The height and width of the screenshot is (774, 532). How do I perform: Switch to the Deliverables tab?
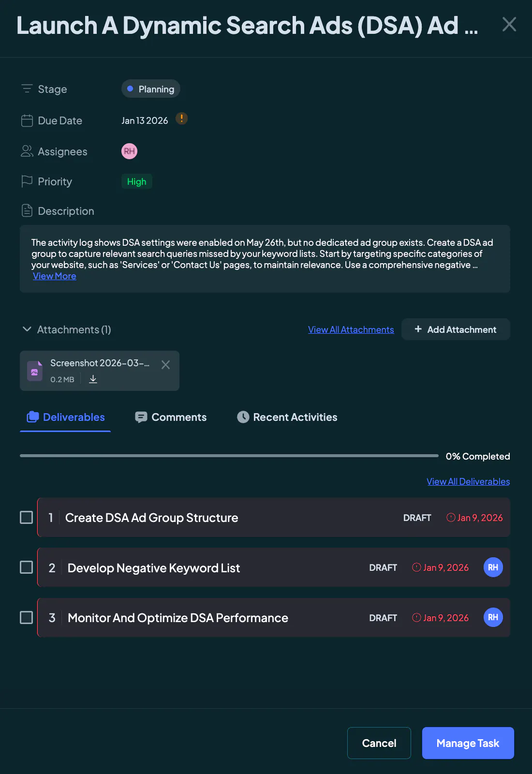[65, 417]
